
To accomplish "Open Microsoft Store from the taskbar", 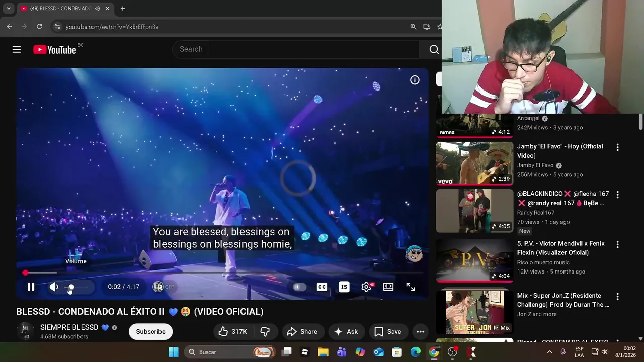I will (397, 352).
